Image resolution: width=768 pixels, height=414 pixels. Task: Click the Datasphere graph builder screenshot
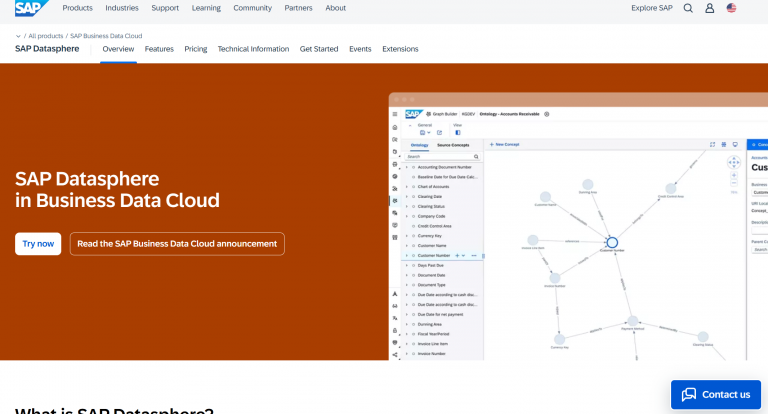pos(578,226)
